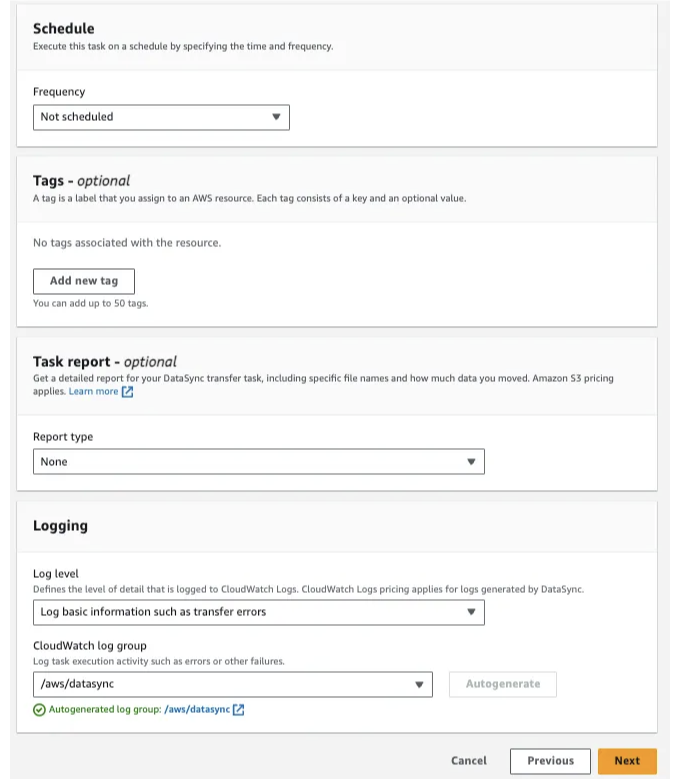The height and width of the screenshot is (779, 680).
Task: Proceed with the orange Next button
Action: coord(627,761)
